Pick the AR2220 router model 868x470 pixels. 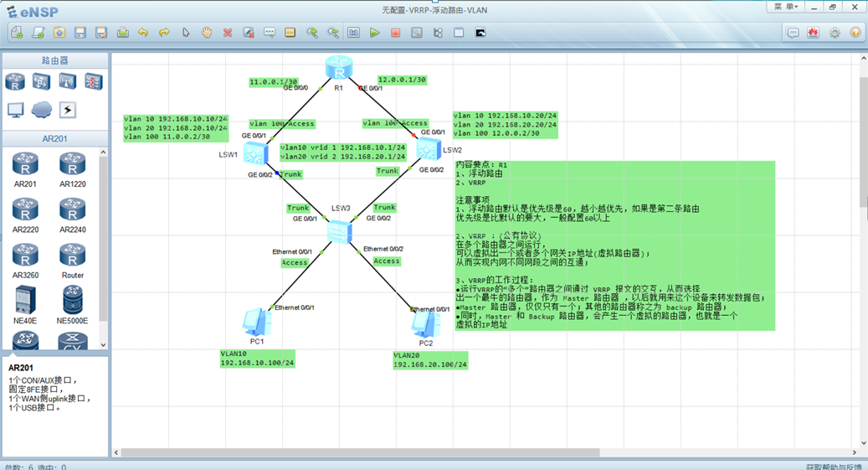[25, 215]
